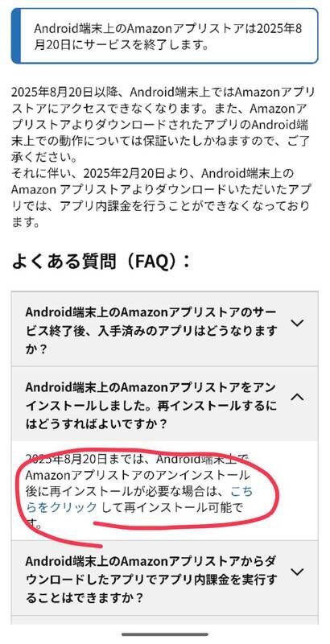Tap the banner line 月20日にサービスを終了します
The height and width of the screenshot is (644, 330).
[120, 45]
